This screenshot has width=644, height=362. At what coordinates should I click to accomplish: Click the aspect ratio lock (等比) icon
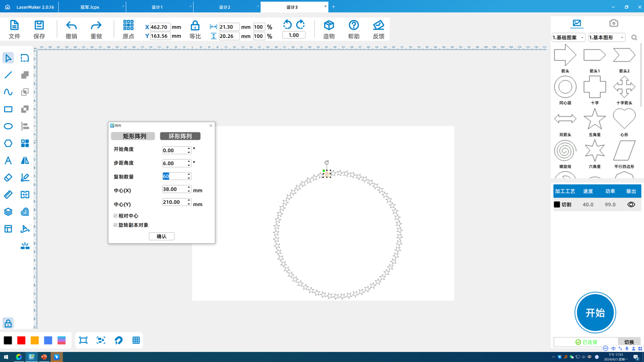coord(195,26)
